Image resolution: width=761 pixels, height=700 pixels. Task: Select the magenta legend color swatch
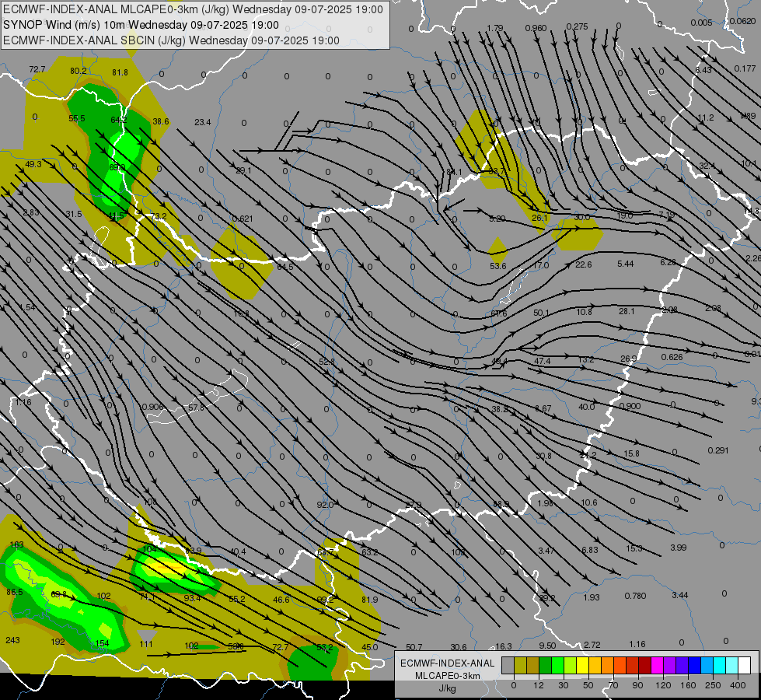pos(657,666)
